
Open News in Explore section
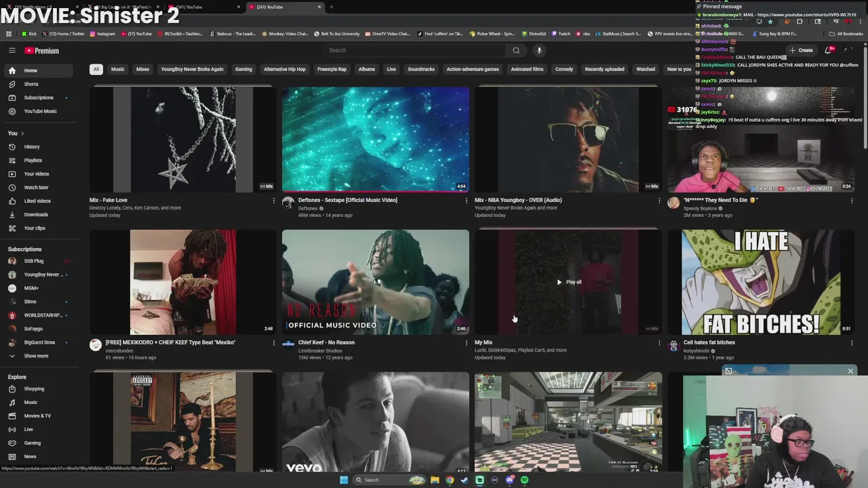39,456
